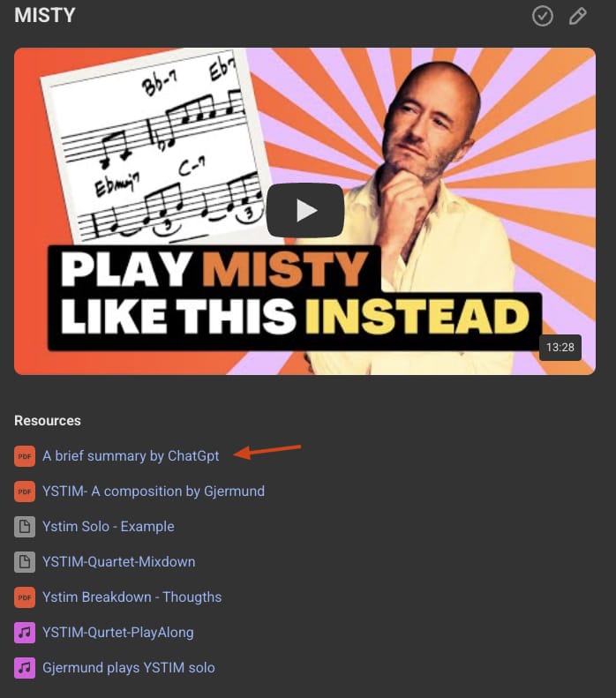616x698 pixels.
Task: Open 'A brief summary by ChatGpt' link
Action: [131, 456]
